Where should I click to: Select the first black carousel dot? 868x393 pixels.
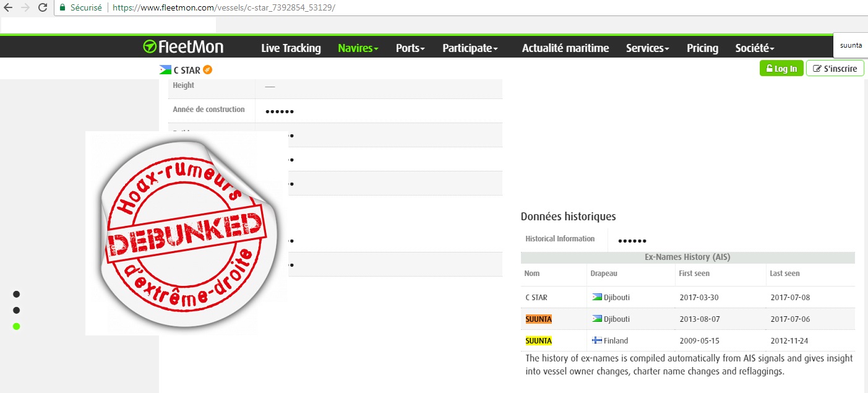click(17, 294)
